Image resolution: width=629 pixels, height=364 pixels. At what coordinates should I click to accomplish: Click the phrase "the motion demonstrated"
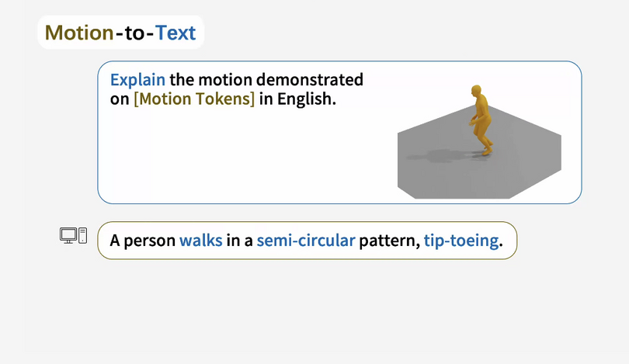pyautogui.click(x=266, y=80)
